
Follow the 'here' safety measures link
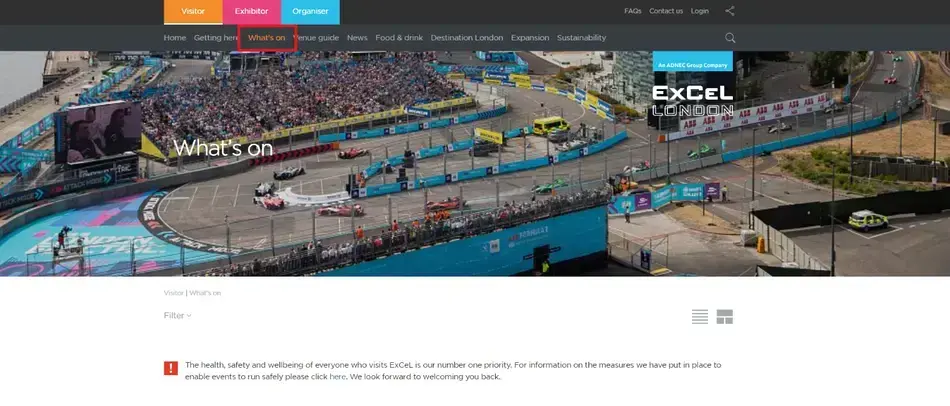point(337,376)
